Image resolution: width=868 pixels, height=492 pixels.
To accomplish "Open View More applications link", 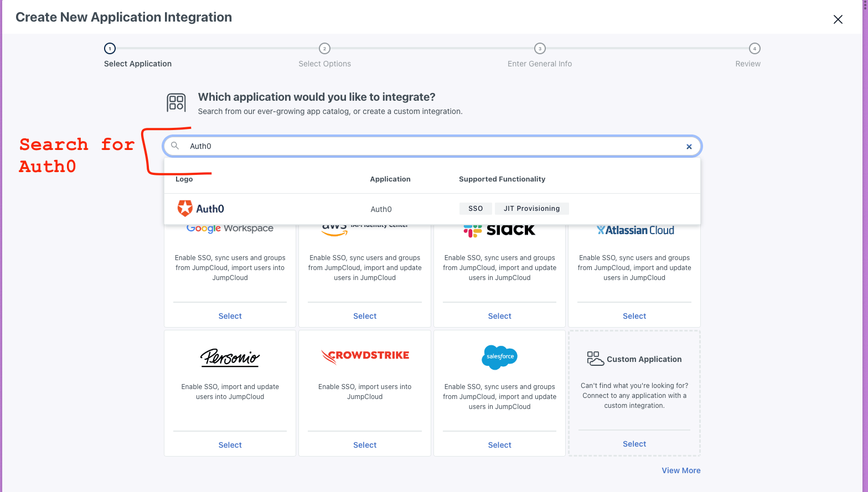I will (681, 470).
